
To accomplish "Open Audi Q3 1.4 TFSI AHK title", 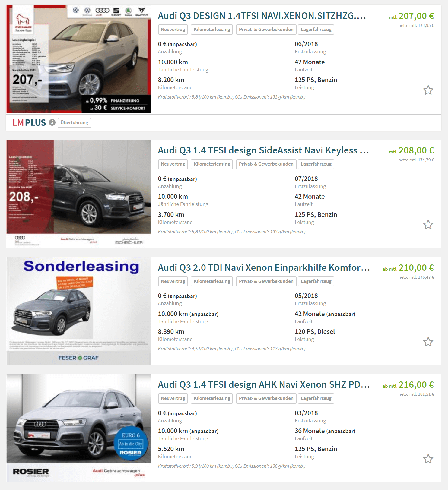I will point(264,384).
